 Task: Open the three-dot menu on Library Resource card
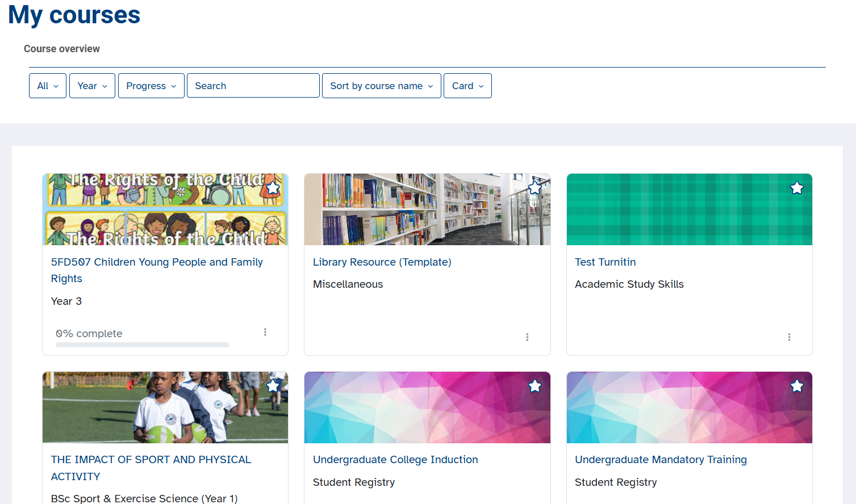(x=527, y=337)
